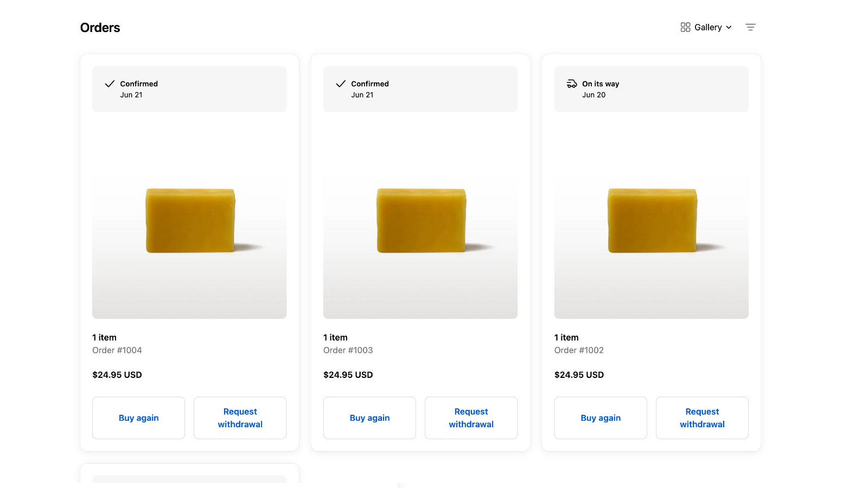The width and height of the screenshot is (868, 488).
Task: Expand the Gallery view dropdown chevron
Action: [729, 28]
